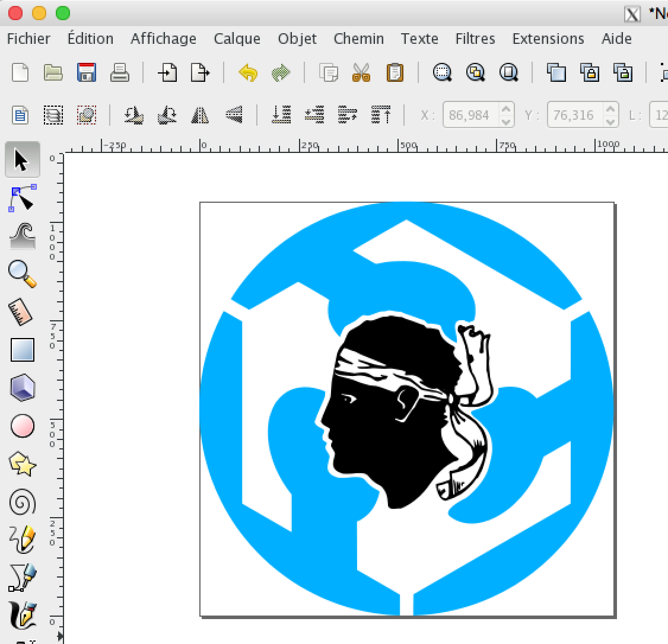The height and width of the screenshot is (644, 668).
Task: Increase X value with up arrow
Action: coord(506,109)
